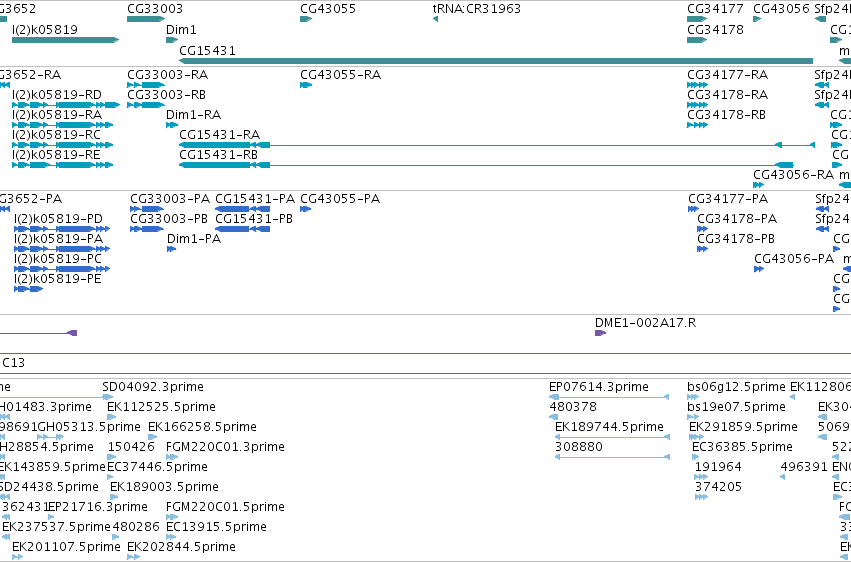Open EST feature 308880
Image resolution: width=851 pixels, height=562 pixels.
coord(612,457)
